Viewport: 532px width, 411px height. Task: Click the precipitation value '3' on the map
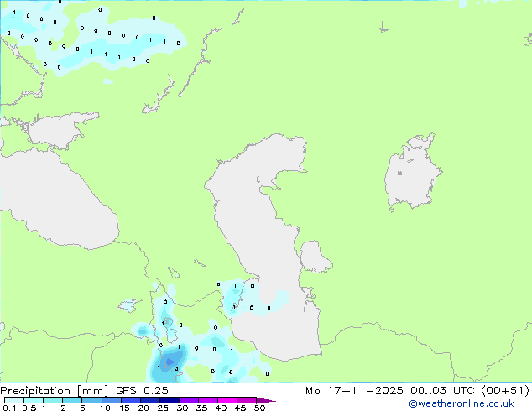pos(176,368)
